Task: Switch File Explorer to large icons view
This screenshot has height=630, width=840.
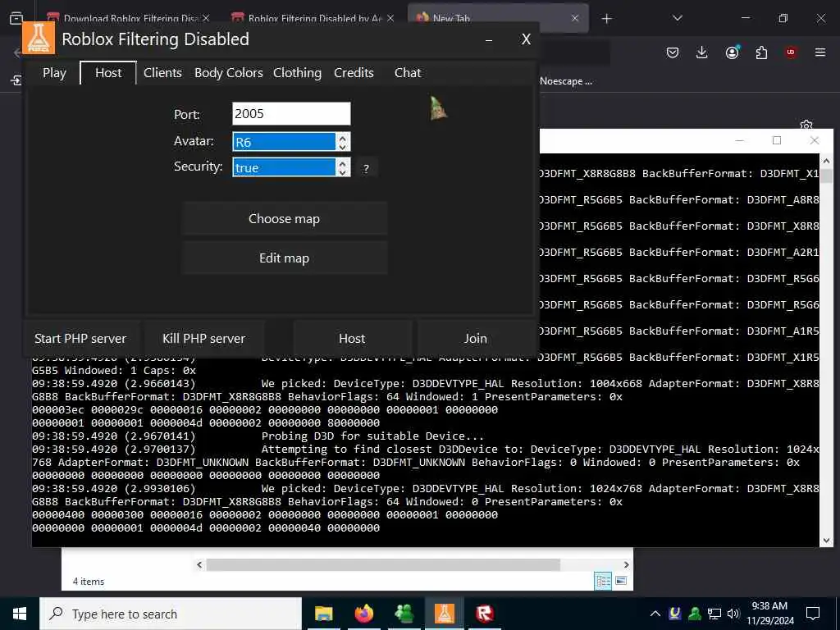Action: pos(622,581)
